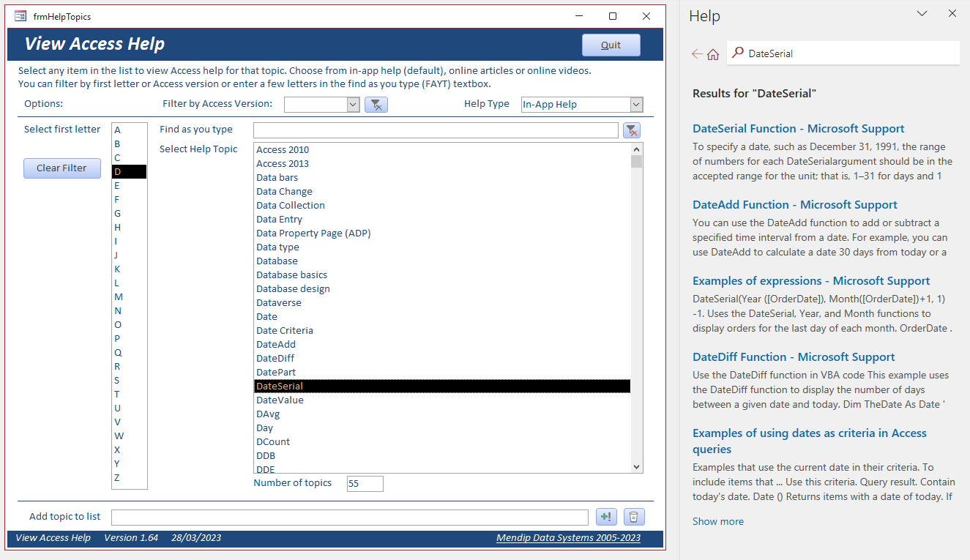Close the Help pane
The width and height of the screenshot is (970, 560).
952,13
